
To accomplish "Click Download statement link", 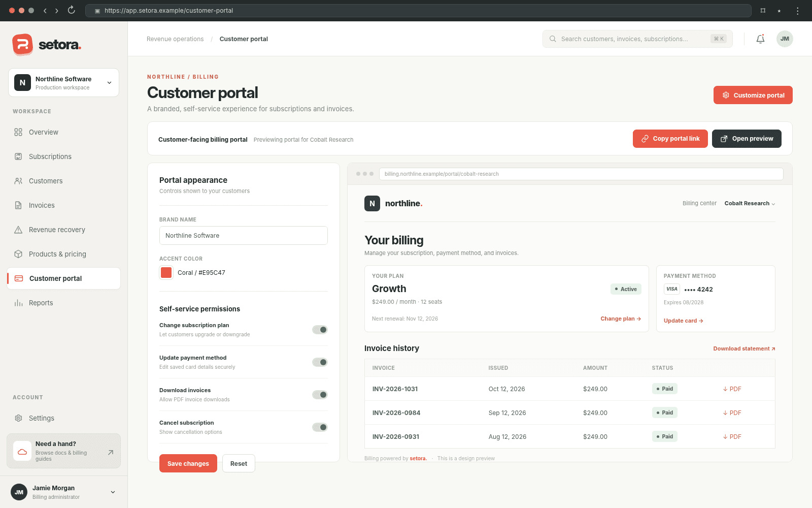I will (x=744, y=348).
